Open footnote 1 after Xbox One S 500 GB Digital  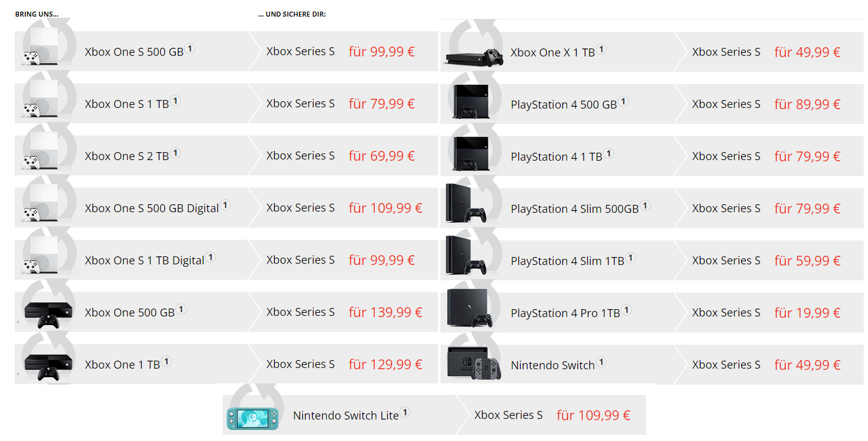coord(225,205)
